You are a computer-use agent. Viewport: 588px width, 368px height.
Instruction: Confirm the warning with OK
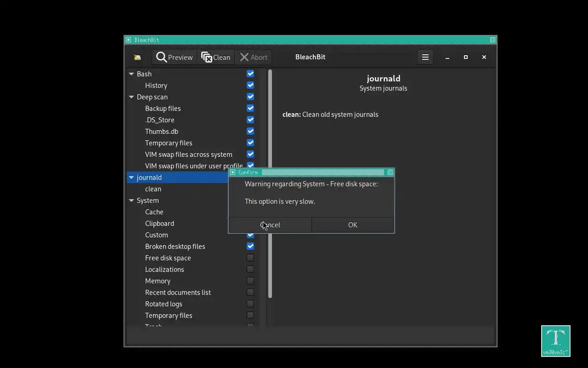[x=353, y=224]
